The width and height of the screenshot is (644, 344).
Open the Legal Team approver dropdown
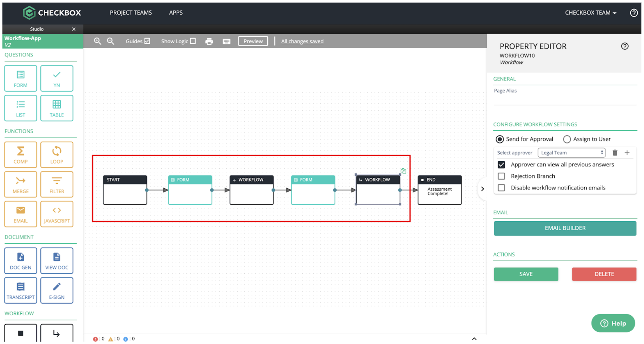click(x=572, y=153)
